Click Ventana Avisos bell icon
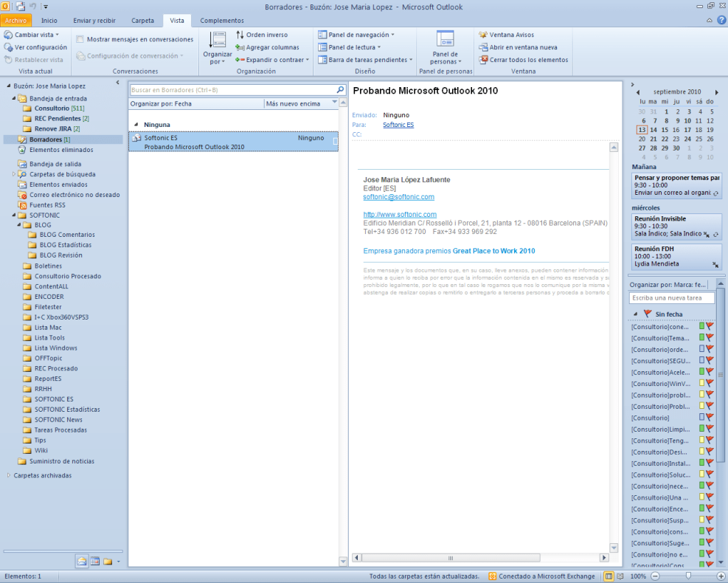The height and width of the screenshot is (583, 728). [483, 35]
